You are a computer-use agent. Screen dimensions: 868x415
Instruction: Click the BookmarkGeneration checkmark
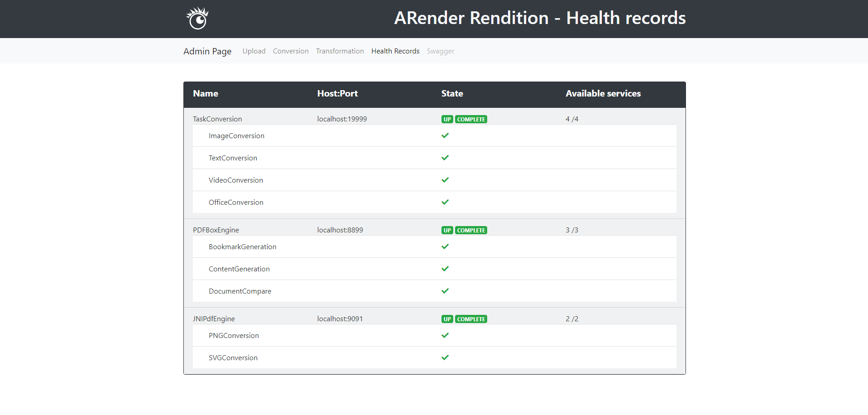(x=445, y=246)
